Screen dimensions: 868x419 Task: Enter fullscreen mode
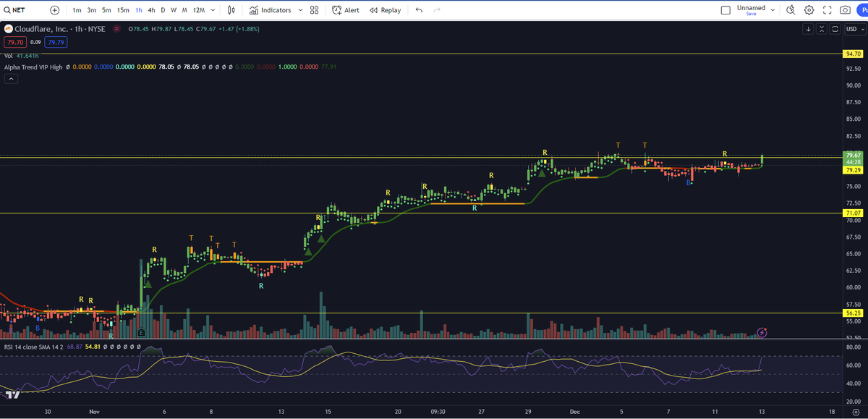pyautogui.click(x=827, y=10)
